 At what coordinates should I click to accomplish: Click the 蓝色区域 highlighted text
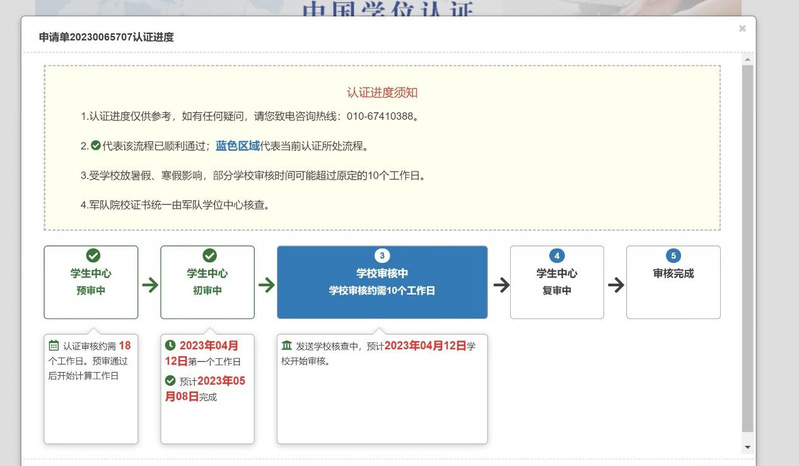pos(237,146)
